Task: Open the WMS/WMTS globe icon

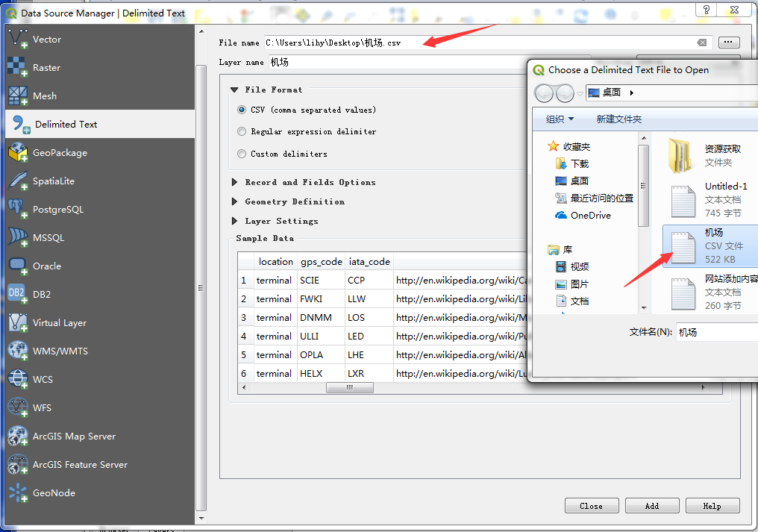Action: (x=18, y=351)
